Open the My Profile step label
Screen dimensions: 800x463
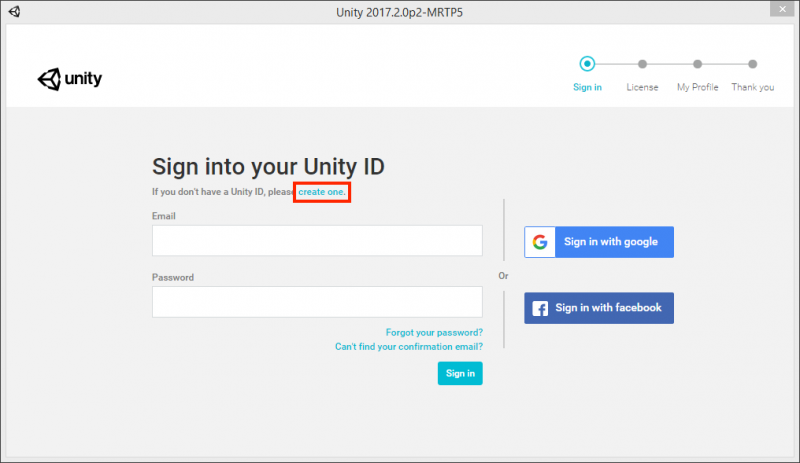click(697, 87)
